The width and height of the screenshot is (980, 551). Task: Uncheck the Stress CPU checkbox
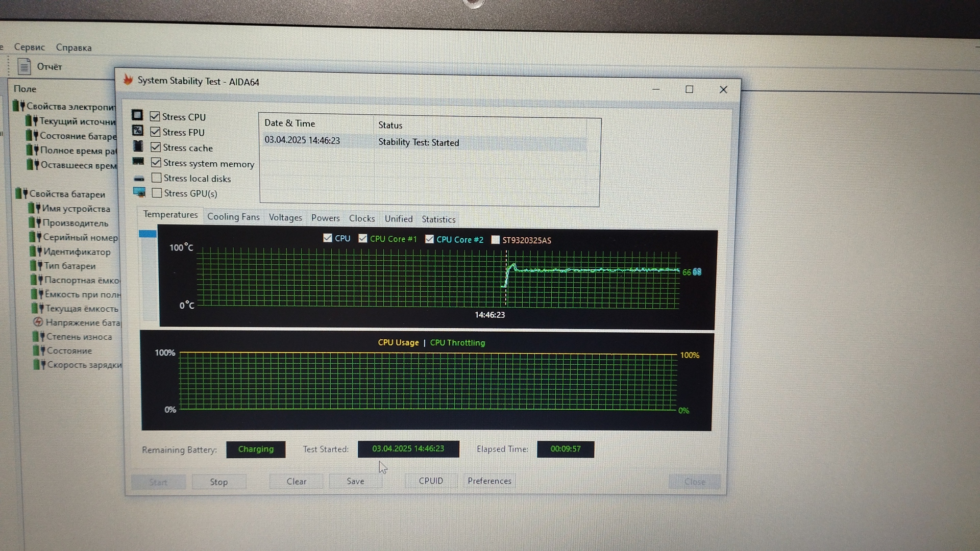pos(155,117)
